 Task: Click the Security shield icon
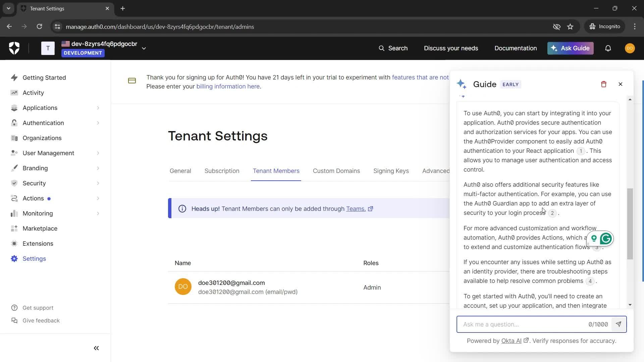click(x=14, y=183)
